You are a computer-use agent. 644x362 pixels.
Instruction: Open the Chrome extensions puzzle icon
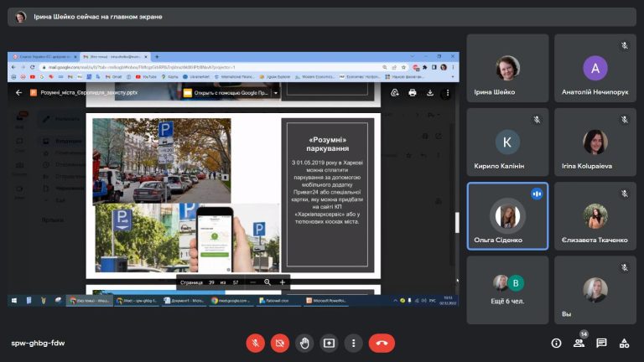click(x=424, y=67)
